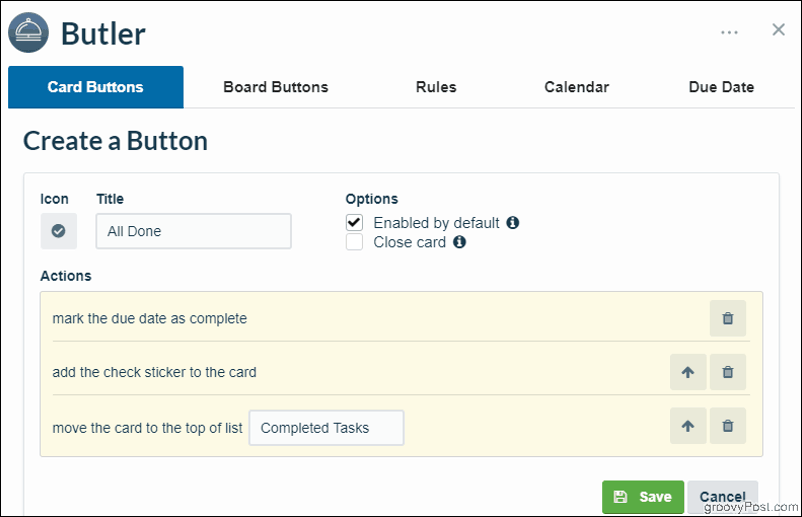802x517 pixels.
Task: Move the 'move the card' action up
Action: pos(688,425)
